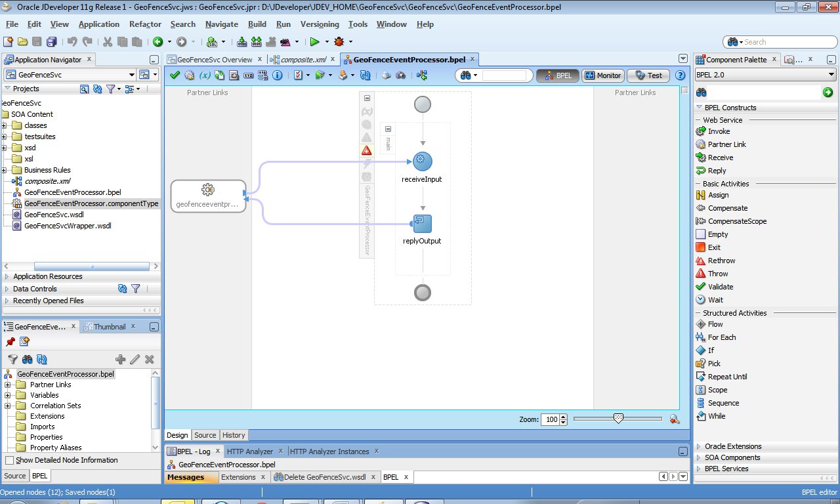Select the geofenceeventprocessor partner link gear
This screenshot has width=840, height=504.
208,190
